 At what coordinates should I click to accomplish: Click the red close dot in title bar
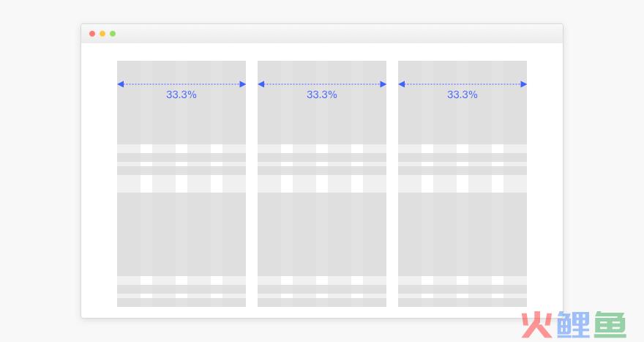[92, 34]
